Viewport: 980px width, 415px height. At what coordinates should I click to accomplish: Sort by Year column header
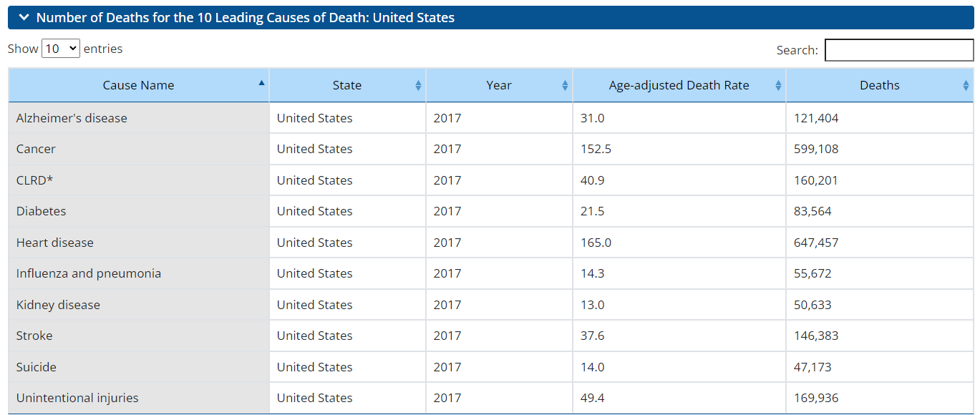[499, 85]
